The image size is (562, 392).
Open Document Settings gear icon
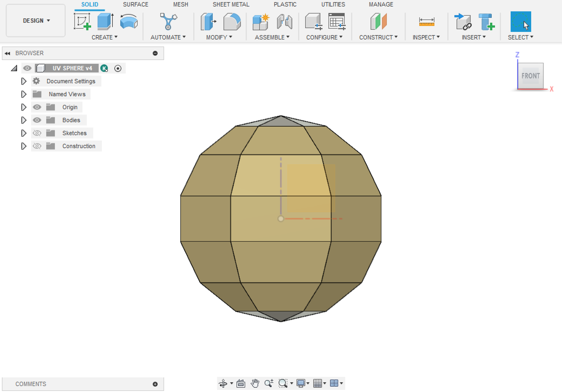point(36,81)
